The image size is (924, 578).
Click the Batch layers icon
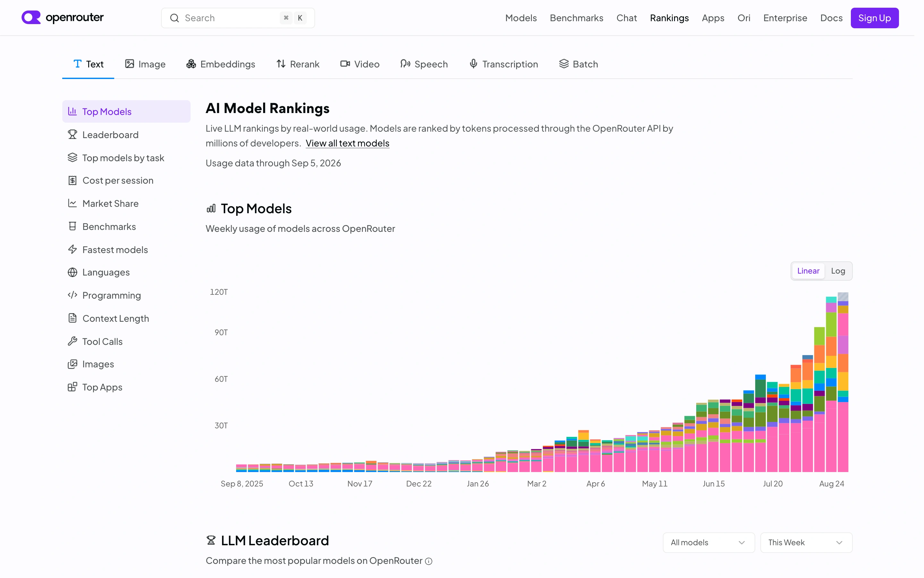[564, 64]
